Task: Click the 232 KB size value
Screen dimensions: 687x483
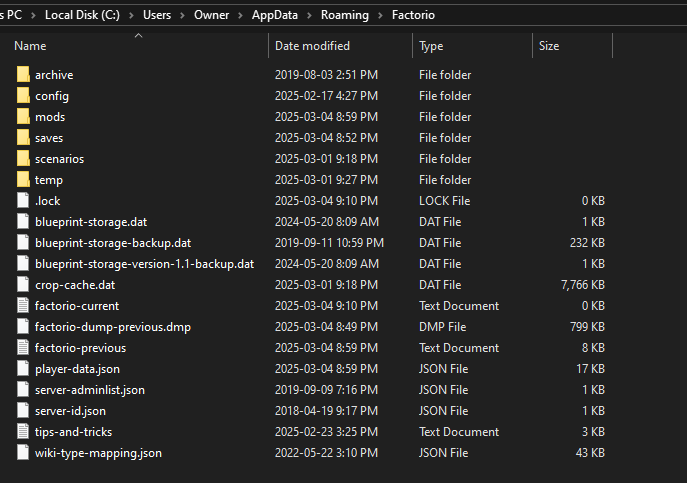Action: click(x=587, y=243)
